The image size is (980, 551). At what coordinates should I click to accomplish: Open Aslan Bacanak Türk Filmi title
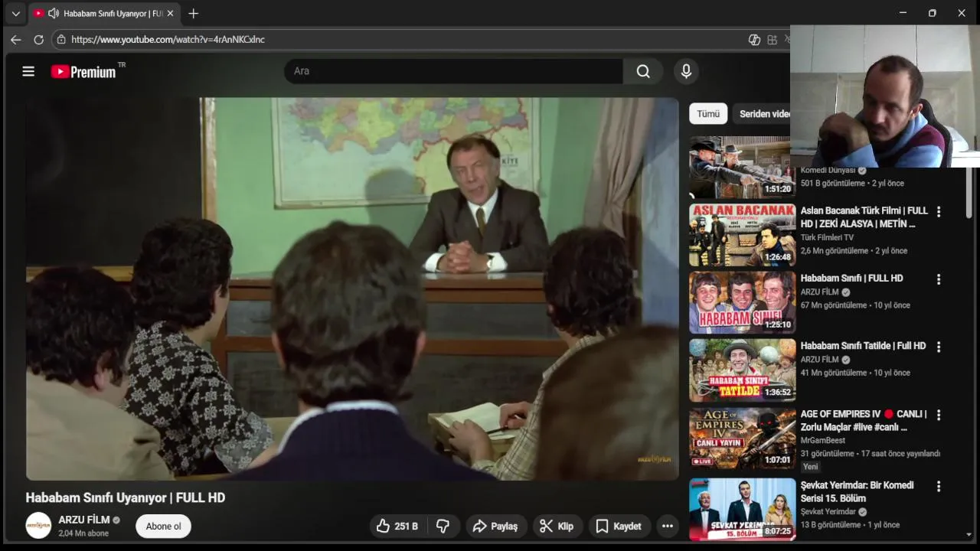tap(864, 217)
